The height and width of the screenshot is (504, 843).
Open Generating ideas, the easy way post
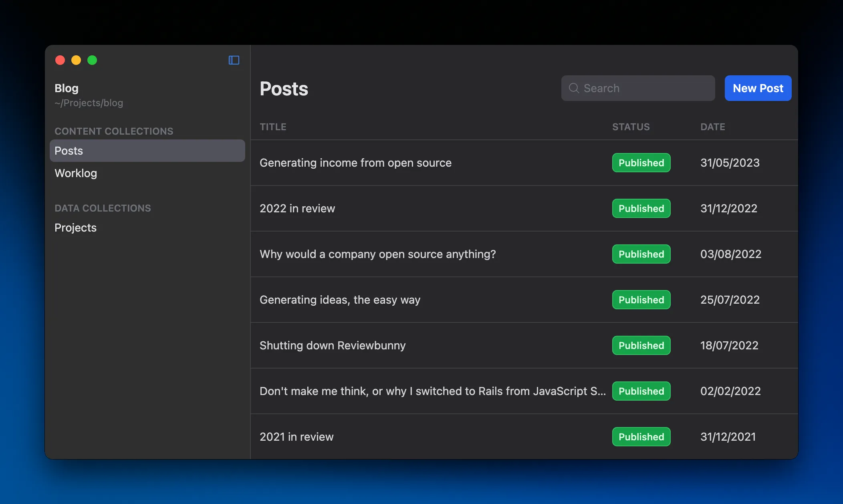pyautogui.click(x=524, y=300)
